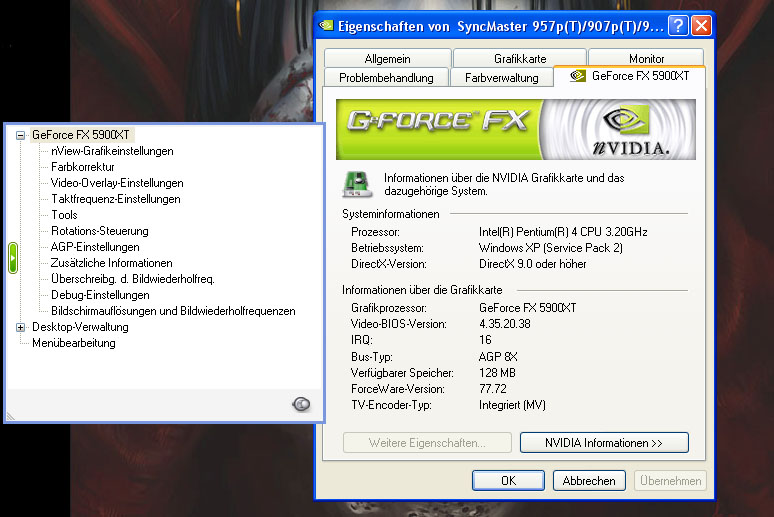Click the Intel(R) Pentium(R) 4 CPU 3.20GHz value

pos(563,232)
